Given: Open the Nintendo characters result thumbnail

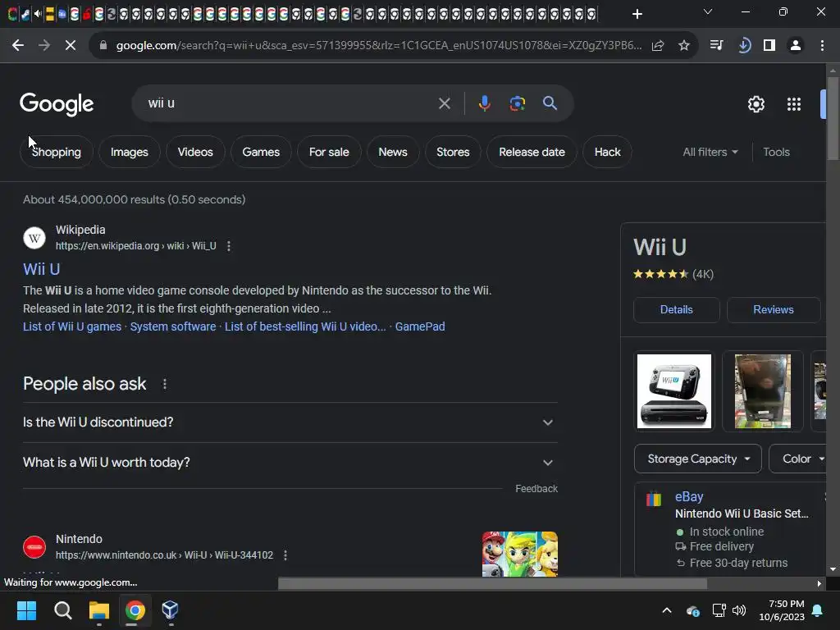Looking at the screenshot, I should point(519,554).
